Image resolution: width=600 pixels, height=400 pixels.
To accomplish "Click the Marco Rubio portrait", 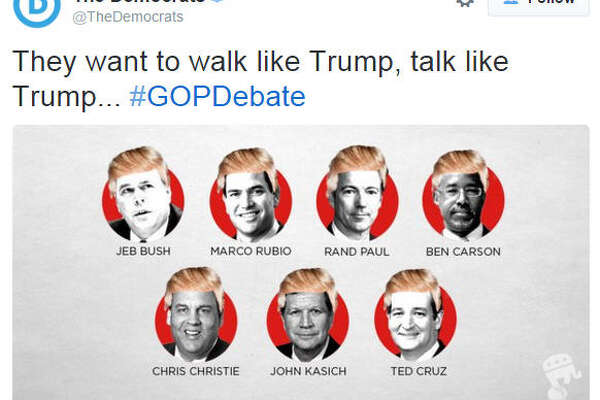I will [251, 194].
